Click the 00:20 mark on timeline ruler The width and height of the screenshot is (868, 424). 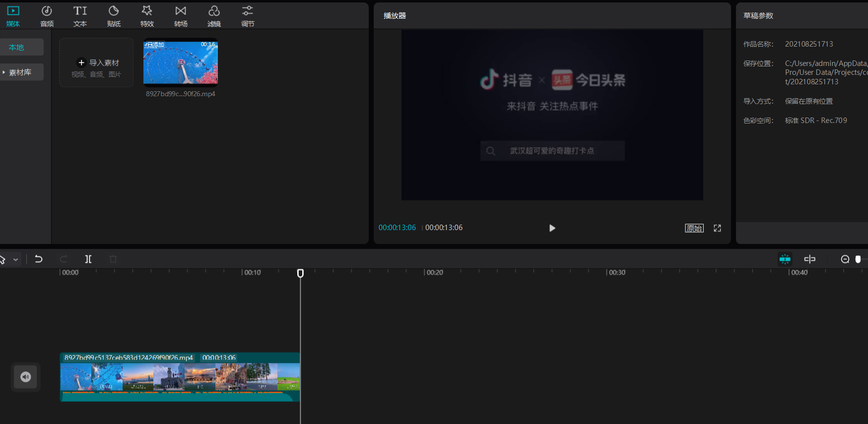pyautogui.click(x=434, y=272)
